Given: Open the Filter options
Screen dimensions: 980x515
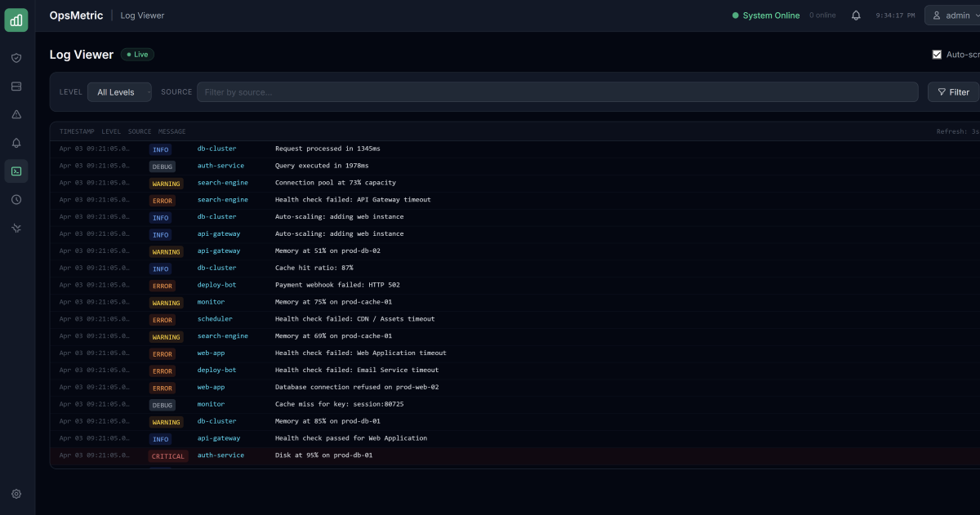Looking at the screenshot, I should [952, 91].
